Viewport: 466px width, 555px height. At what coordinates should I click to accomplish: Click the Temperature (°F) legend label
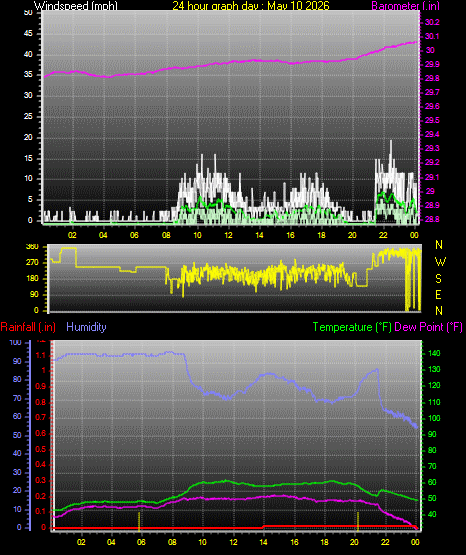pos(352,327)
